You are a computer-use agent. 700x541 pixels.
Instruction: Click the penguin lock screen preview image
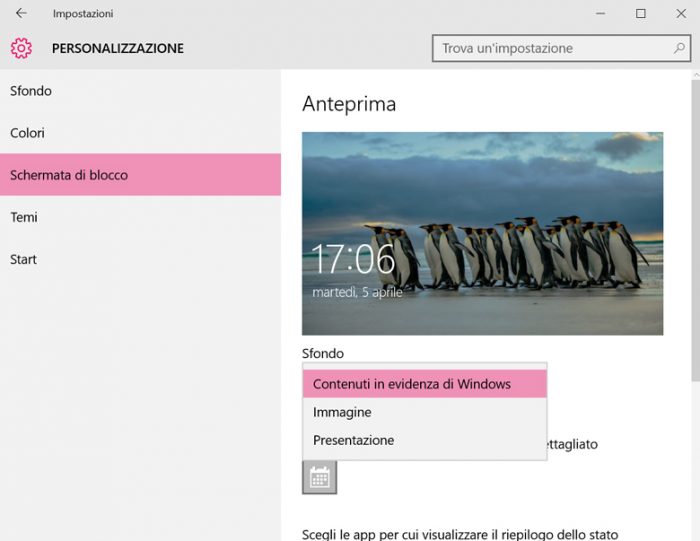click(482, 233)
